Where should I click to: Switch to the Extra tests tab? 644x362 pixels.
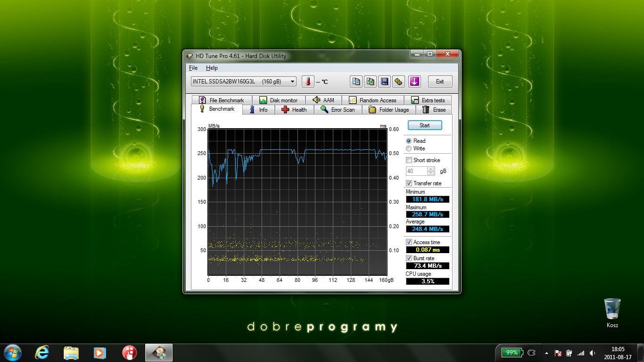click(x=428, y=100)
